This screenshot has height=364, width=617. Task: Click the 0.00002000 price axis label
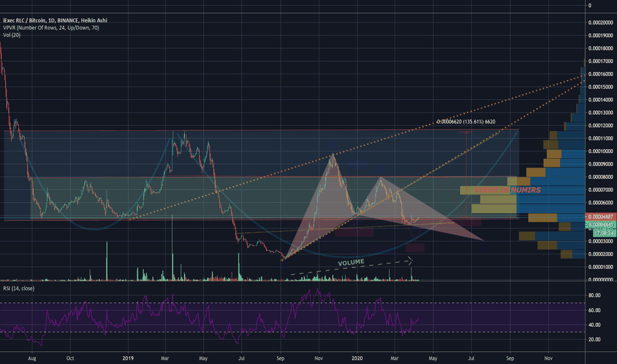600,254
